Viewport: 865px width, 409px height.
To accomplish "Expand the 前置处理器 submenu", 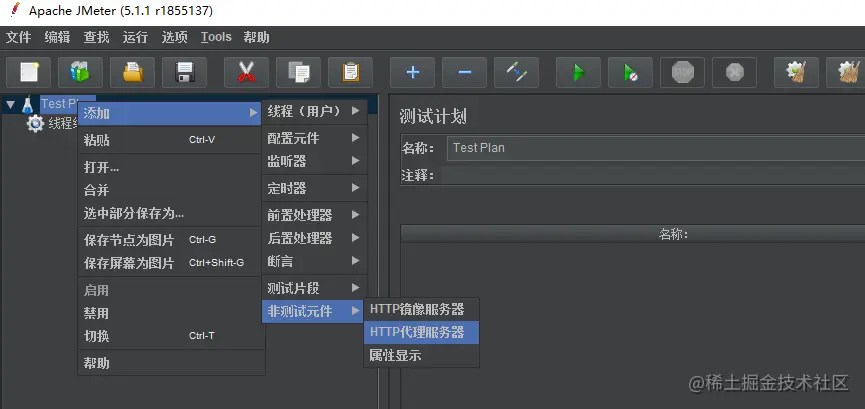I will coord(314,215).
